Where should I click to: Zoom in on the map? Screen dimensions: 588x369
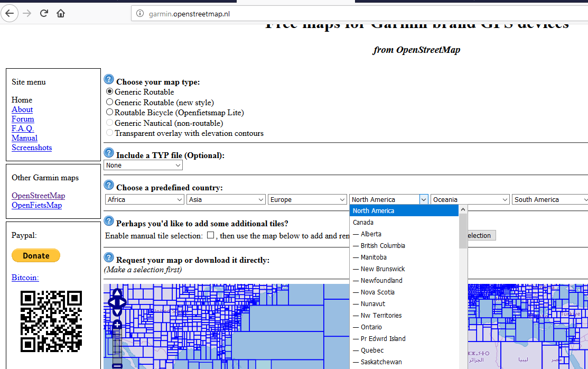[117, 325]
